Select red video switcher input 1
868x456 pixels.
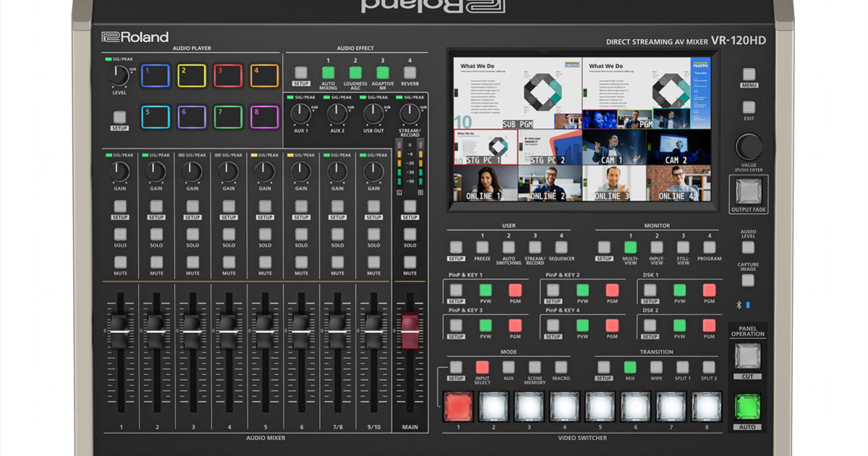click(457, 406)
